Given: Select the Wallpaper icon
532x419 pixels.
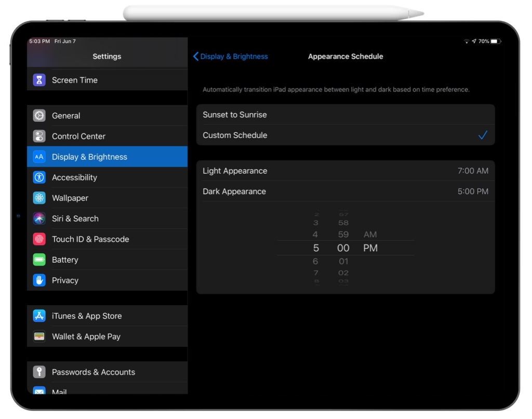Looking at the screenshot, I should click(x=38, y=198).
